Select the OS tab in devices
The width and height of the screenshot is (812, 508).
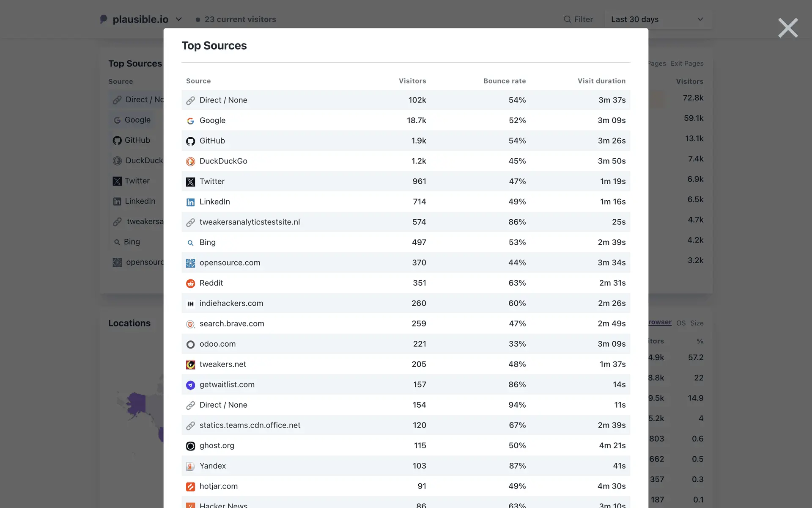coord(680,323)
